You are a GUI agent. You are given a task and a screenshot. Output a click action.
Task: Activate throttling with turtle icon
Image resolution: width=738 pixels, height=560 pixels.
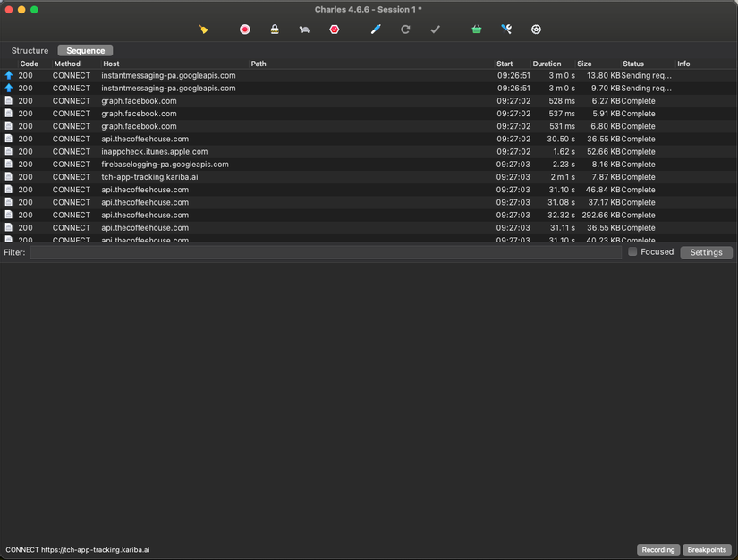point(304,30)
